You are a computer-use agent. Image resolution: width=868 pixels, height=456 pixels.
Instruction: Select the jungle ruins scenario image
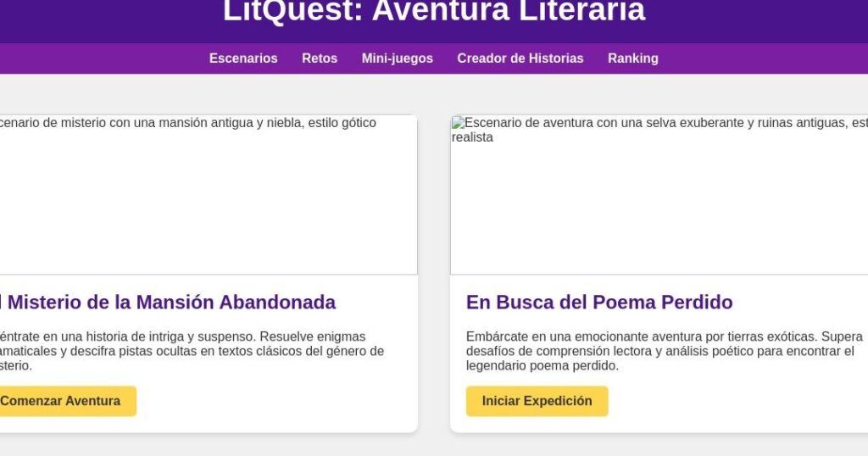(659, 195)
